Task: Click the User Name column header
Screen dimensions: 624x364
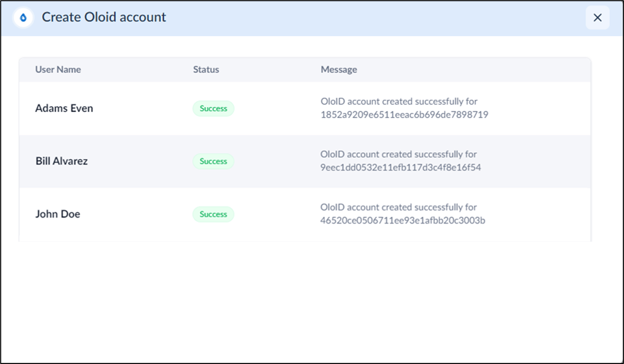Action: pyautogui.click(x=58, y=69)
